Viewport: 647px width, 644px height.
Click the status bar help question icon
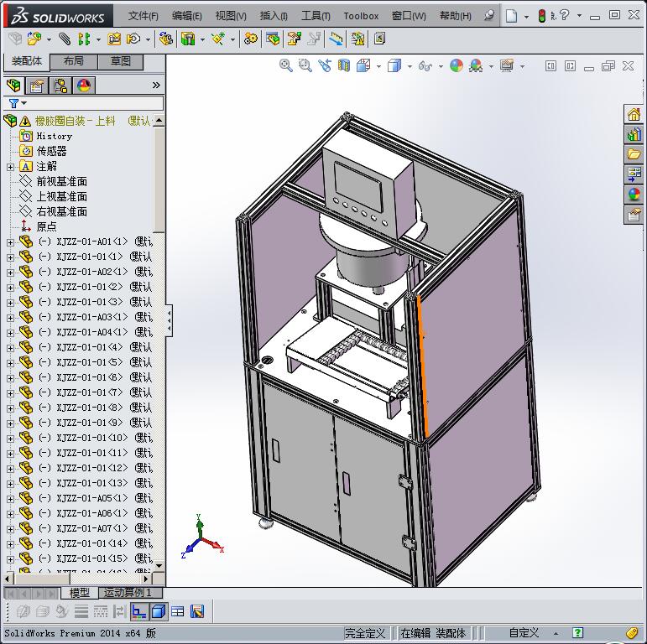pos(578,633)
